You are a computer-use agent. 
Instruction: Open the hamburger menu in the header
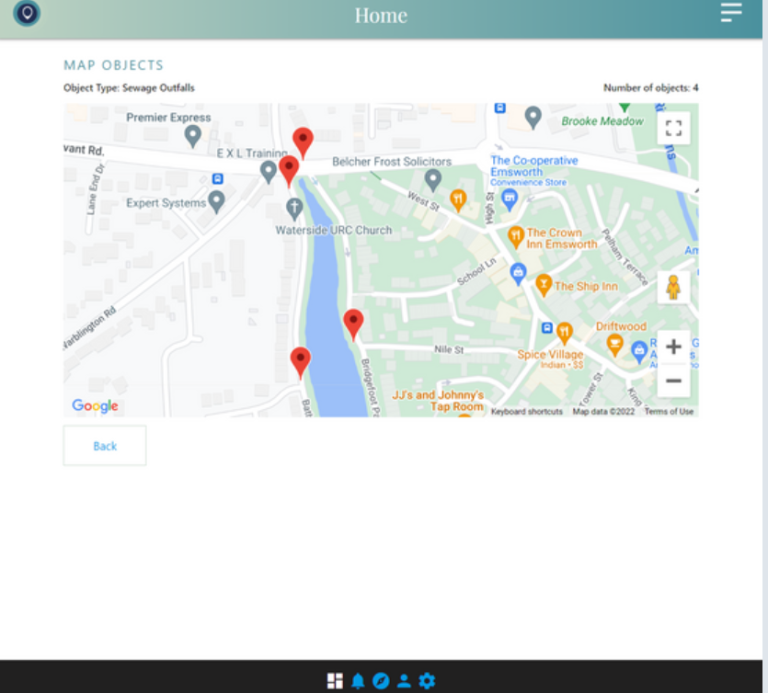coord(731,12)
